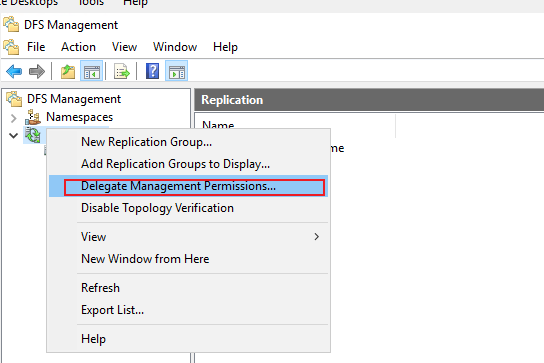Click DFS Management title bar icon
The width and height of the screenshot is (544, 363).
(11, 25)
